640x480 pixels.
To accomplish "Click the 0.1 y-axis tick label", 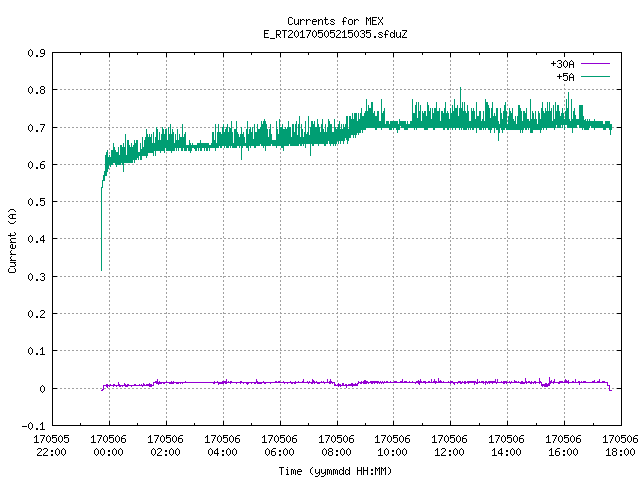I will click(36, 351).
